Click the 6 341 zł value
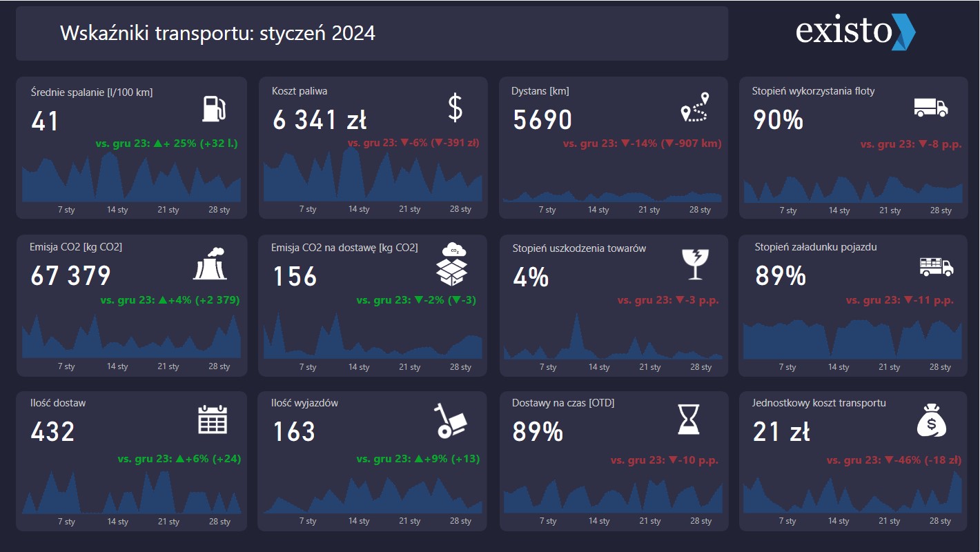The image size is (980, 552). tap(319, 120)
